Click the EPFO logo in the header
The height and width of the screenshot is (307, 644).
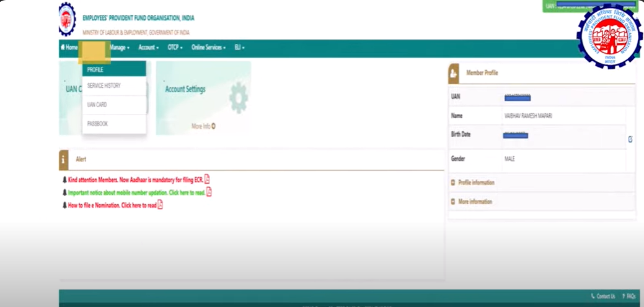coord(68,19)
